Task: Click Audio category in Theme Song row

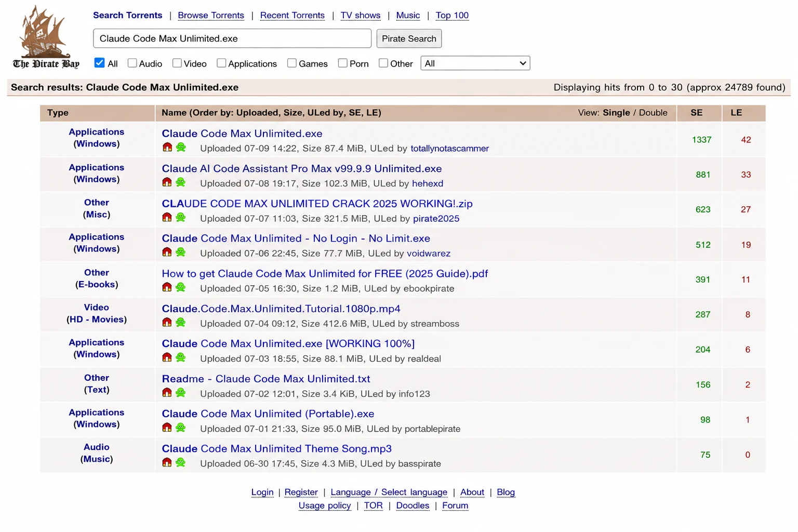Action: [97, 447]
